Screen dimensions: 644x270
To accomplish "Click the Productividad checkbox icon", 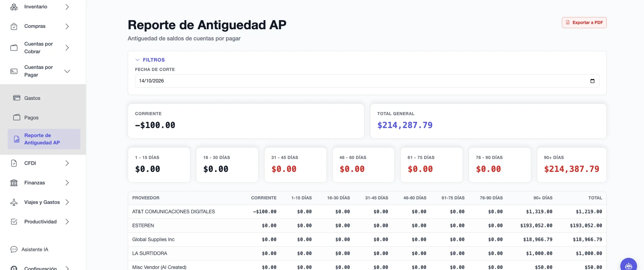I will pos(14,222).
